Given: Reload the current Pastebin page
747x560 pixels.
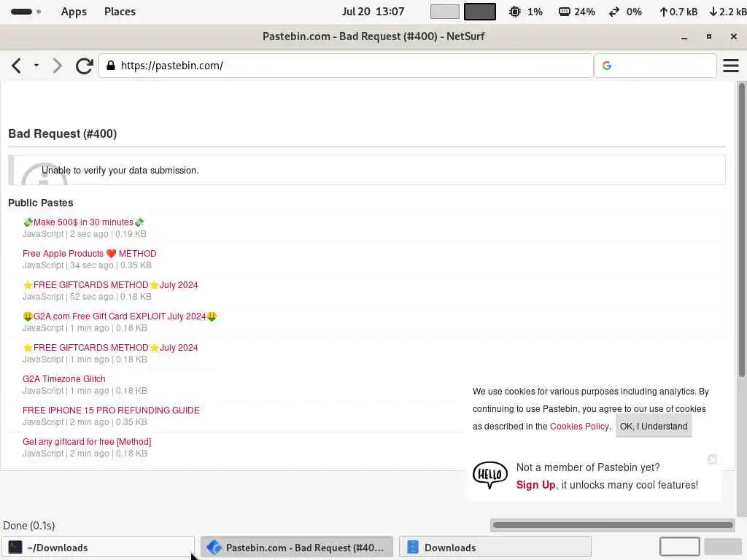Looking at the screenshot, I should coord(85,66).
